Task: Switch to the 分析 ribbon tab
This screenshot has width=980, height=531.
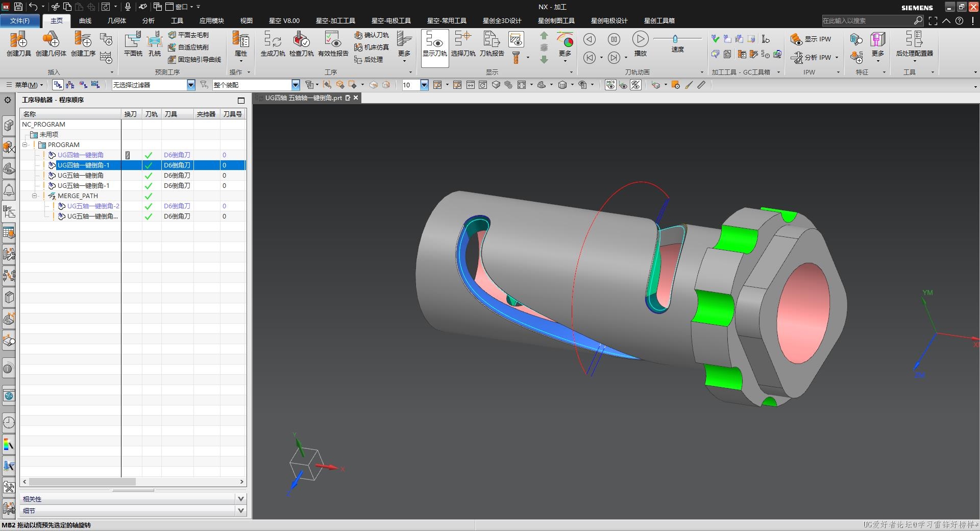Action: [148, 20]
